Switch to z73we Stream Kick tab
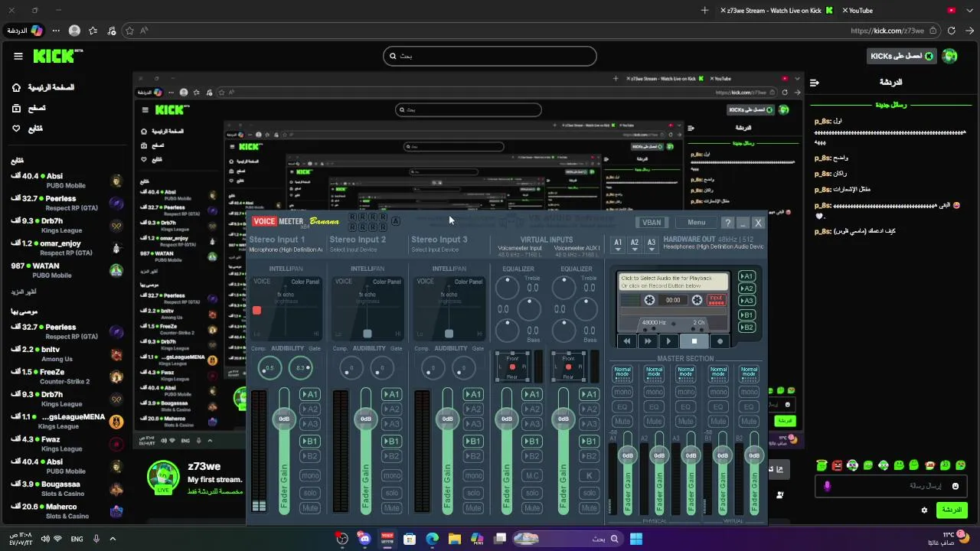The height and width of the screenshot is (551, 980). point(776,11)
